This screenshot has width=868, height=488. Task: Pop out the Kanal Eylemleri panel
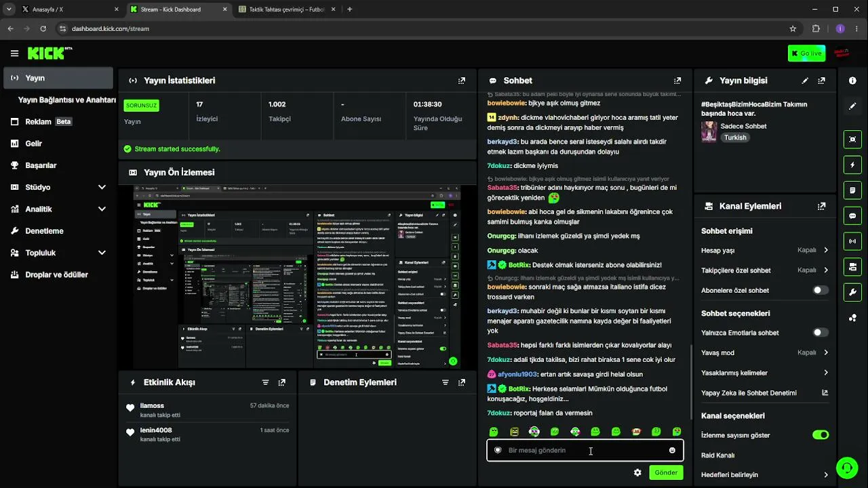(822, 206)
